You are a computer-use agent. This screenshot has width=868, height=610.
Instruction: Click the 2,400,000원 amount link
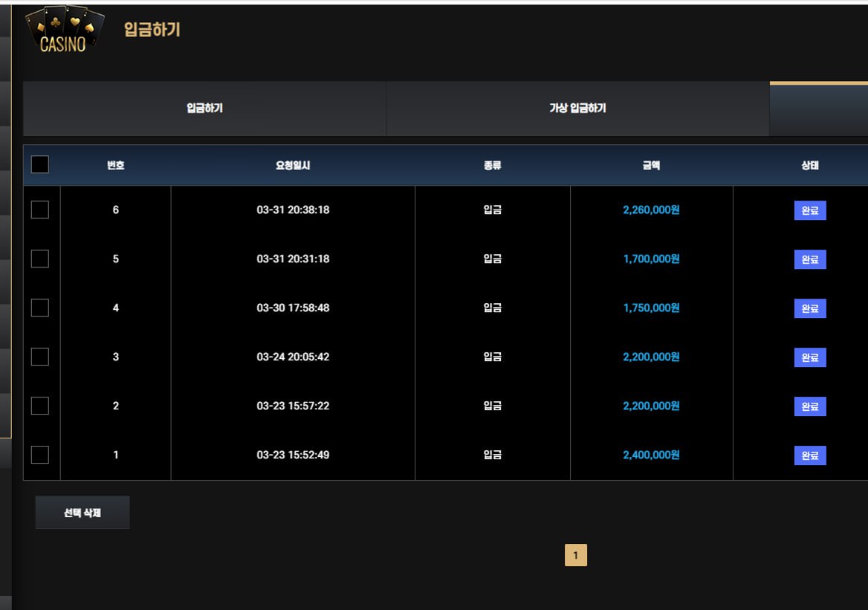point(651,455)
